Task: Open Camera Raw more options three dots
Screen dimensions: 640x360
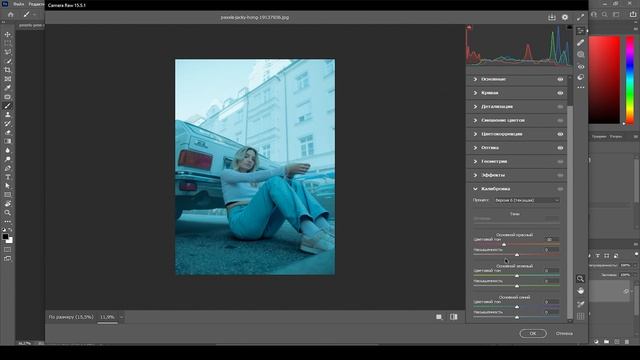Action: tap(581, 87)
